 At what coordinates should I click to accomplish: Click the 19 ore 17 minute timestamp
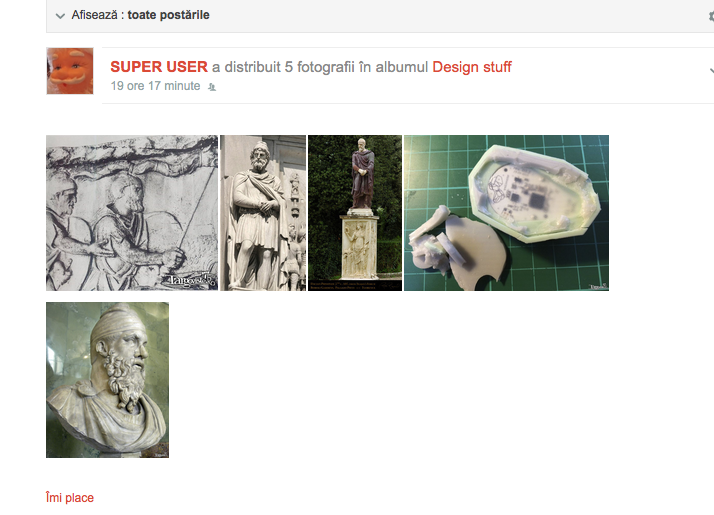tap(155, 86)
